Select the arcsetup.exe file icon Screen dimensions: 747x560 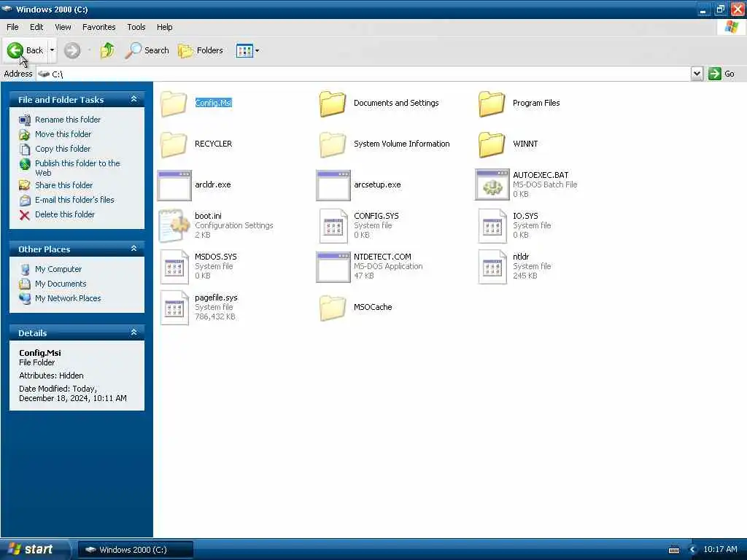click(x=333, y=185)
